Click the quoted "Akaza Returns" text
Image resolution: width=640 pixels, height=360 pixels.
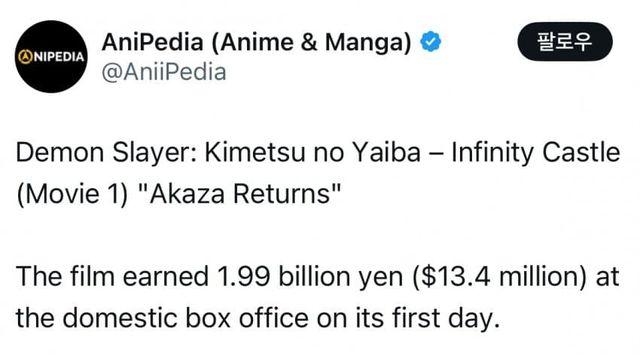[x=240, y=194]
